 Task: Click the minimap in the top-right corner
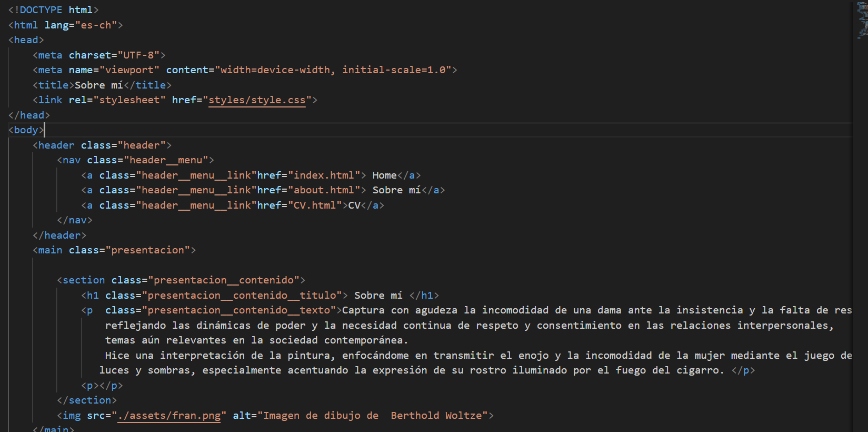click(x=862, y=20)
